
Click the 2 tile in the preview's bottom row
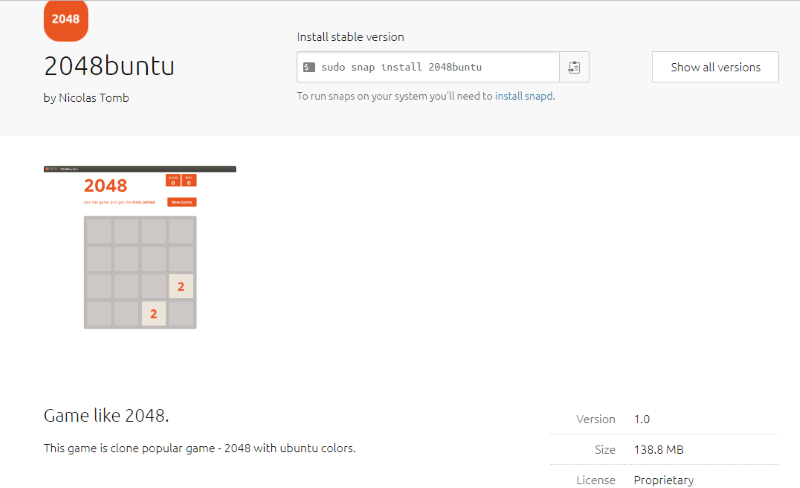point(153,314)
